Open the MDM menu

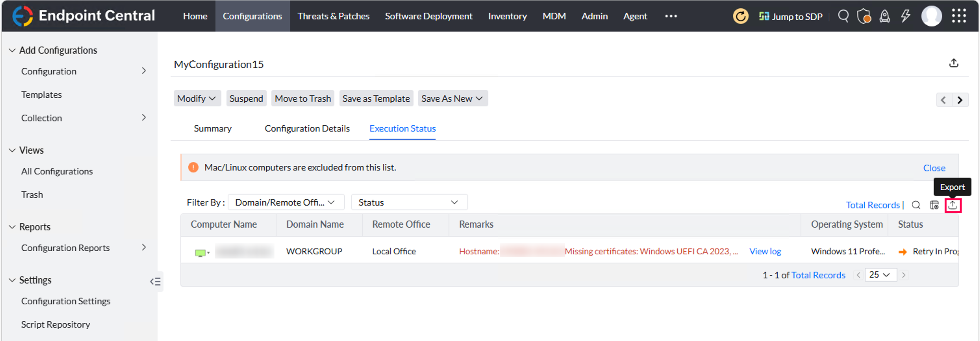point(554,16)
